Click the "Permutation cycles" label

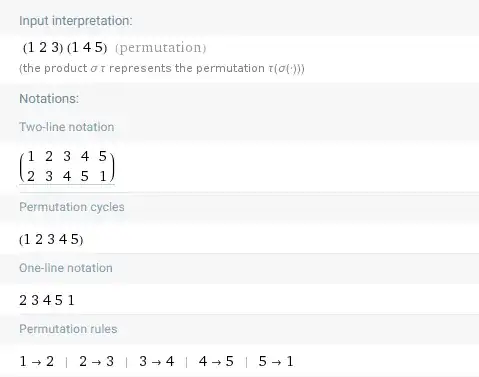(x=72, y=207)
